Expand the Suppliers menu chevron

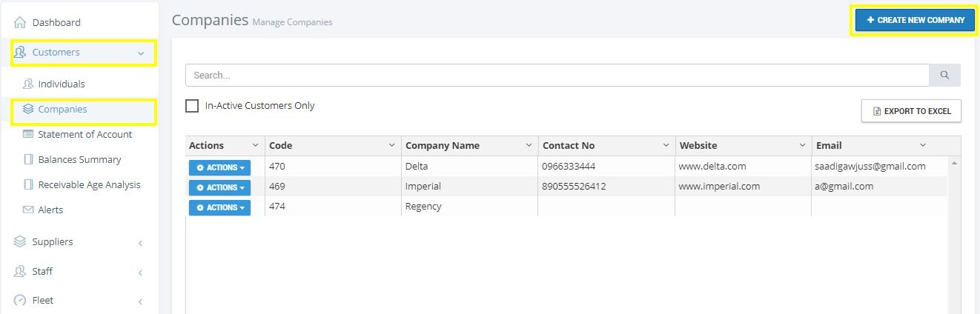(x=141, y=243)
